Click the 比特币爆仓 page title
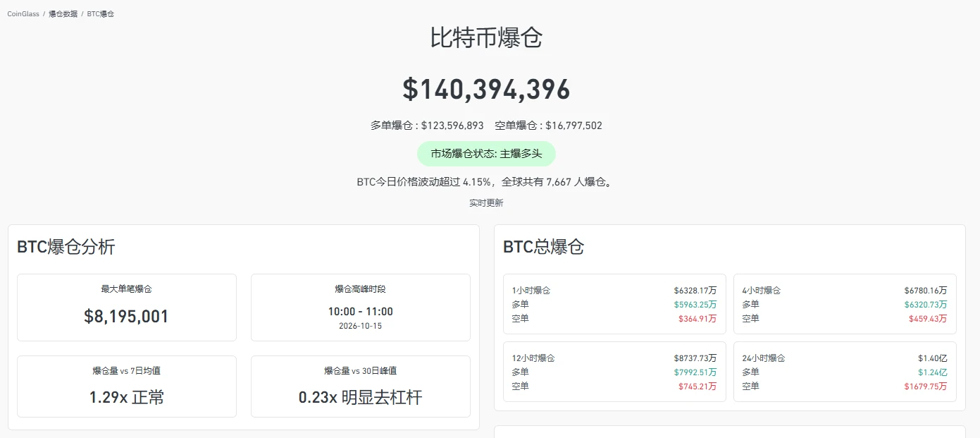The width and height of the screenshot is (980, 438). (486, 37)
